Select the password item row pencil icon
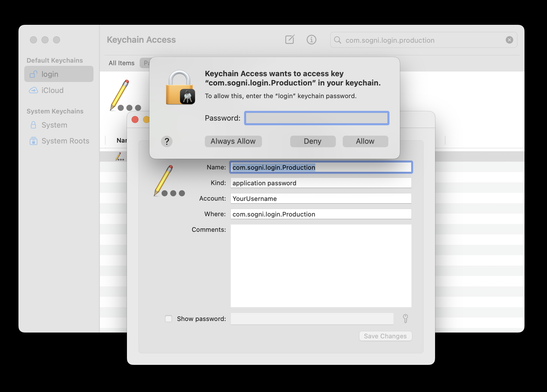 (119, 157)
